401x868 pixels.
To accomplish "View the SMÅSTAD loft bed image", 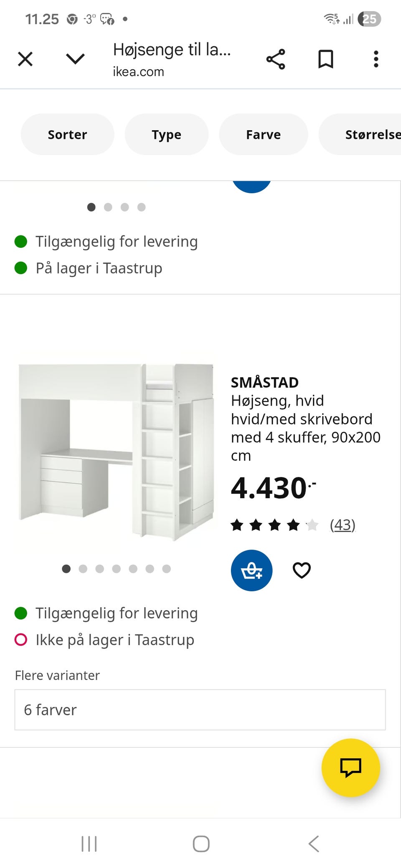I will pyautogui.click(x=116, y=451).
